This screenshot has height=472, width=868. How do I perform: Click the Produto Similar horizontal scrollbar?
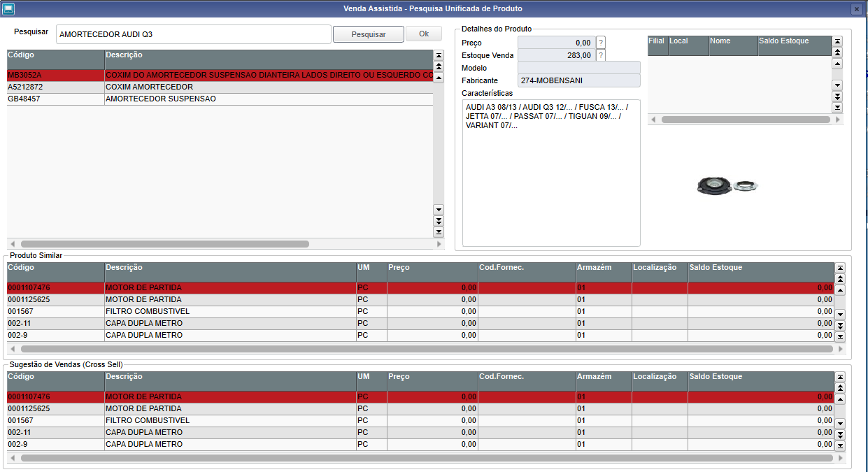[x=427, y=348]
